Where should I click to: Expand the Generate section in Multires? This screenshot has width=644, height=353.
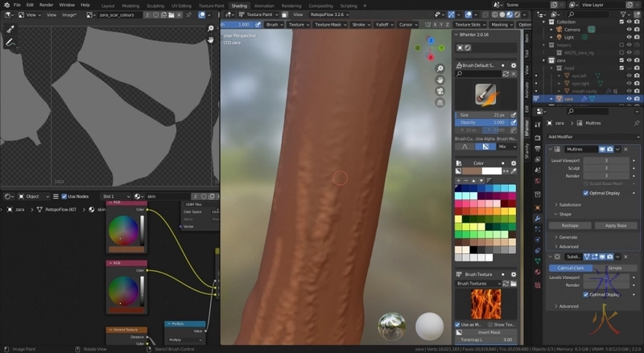pyautogui.click(x=568, y=236)
